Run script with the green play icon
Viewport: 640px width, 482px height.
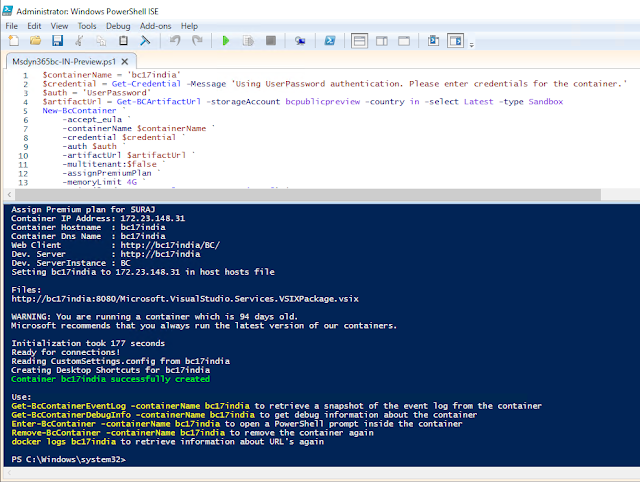[x=226, y=40]
